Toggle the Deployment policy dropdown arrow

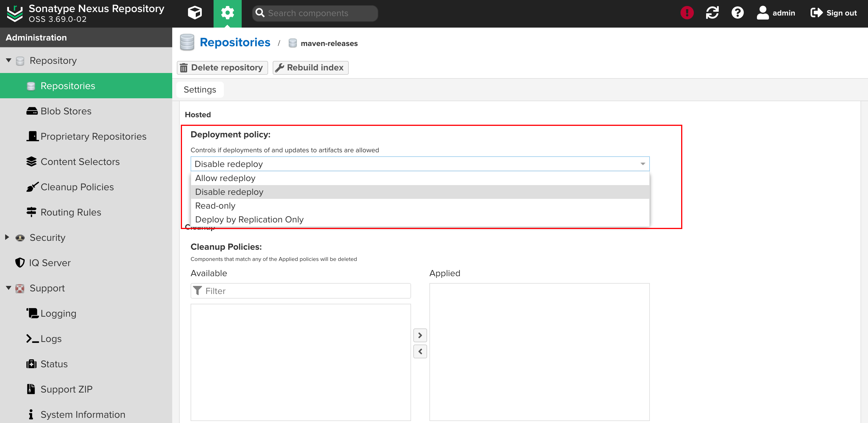click(x=643, y=164)
